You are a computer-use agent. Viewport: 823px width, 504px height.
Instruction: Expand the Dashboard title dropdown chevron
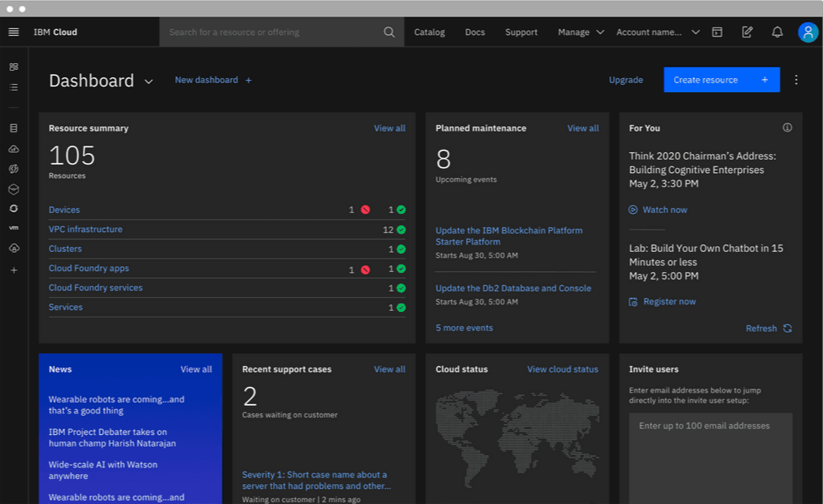click(149, 82)
